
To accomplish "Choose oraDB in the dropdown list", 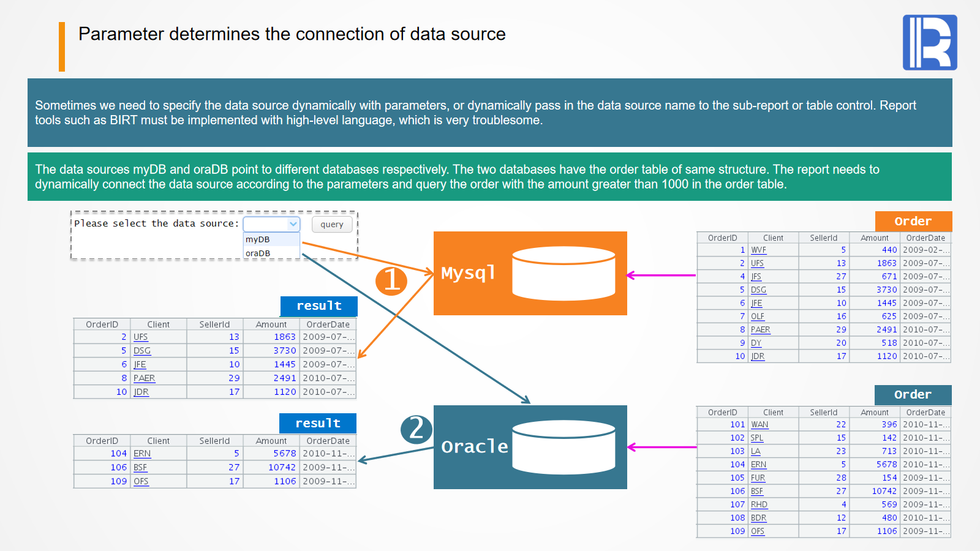I will (x=258, y=253).
